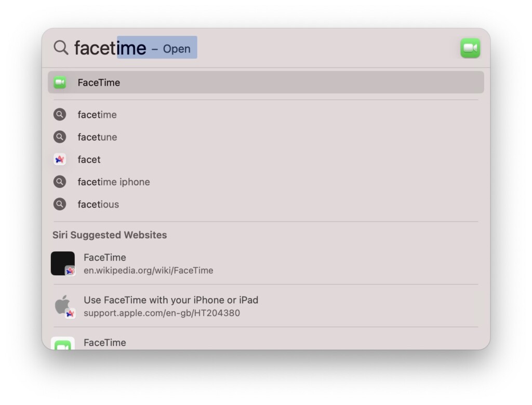Open the FaceTime Wikipedia title result
532x405 pixels.
pyautogui.click(x=105, y=258)
